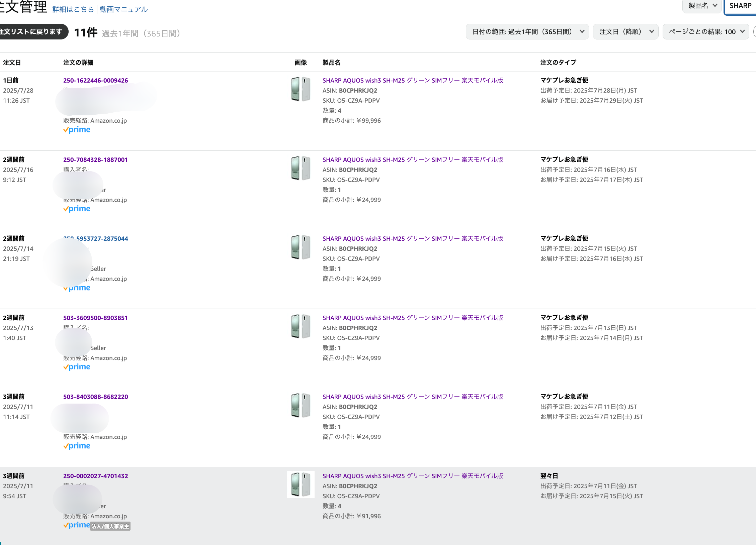This screenshot has width=756, height=545.
Task: Click the SHARP search input field
Action: coord(740,6)
